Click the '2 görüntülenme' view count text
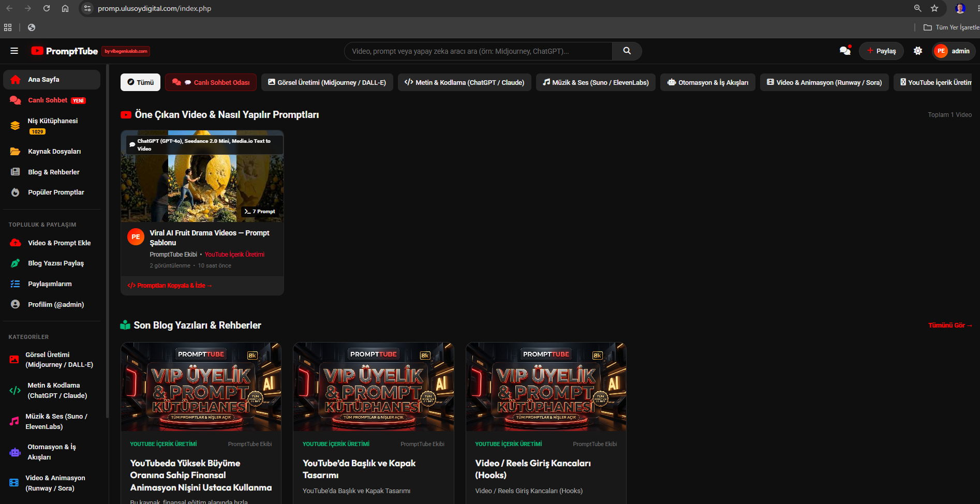The image size is (980, 504). (x=170, y=266)
